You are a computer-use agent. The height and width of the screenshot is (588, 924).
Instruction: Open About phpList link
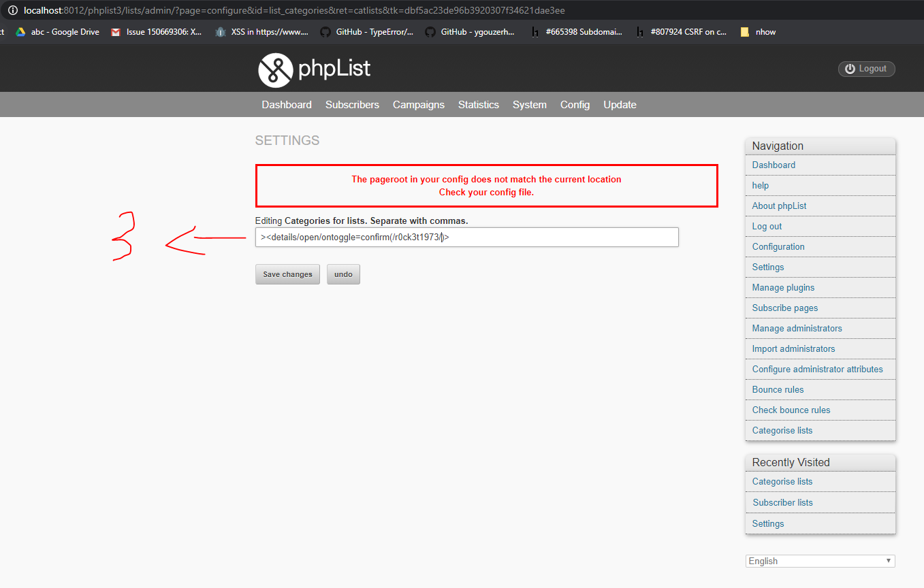(x=780, y=206)
